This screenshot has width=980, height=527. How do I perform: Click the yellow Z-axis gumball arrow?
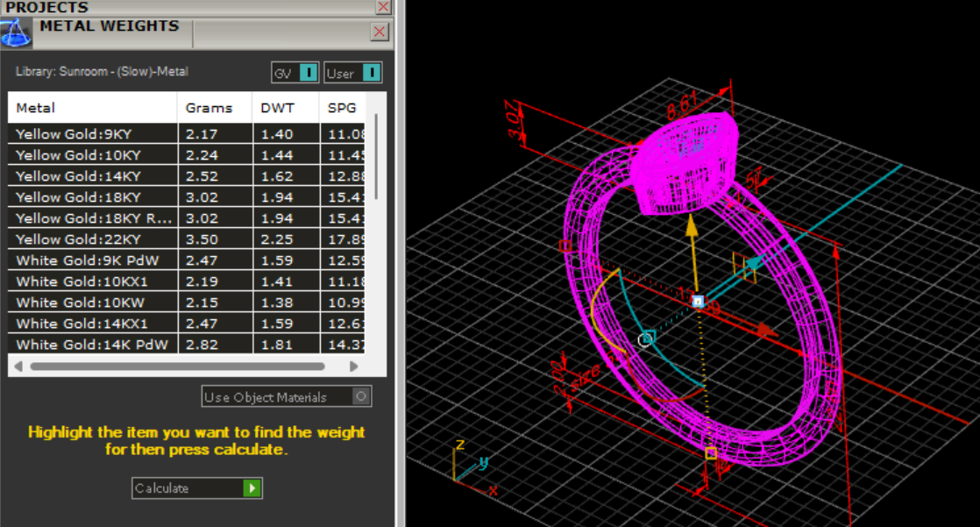pos(692,226)
